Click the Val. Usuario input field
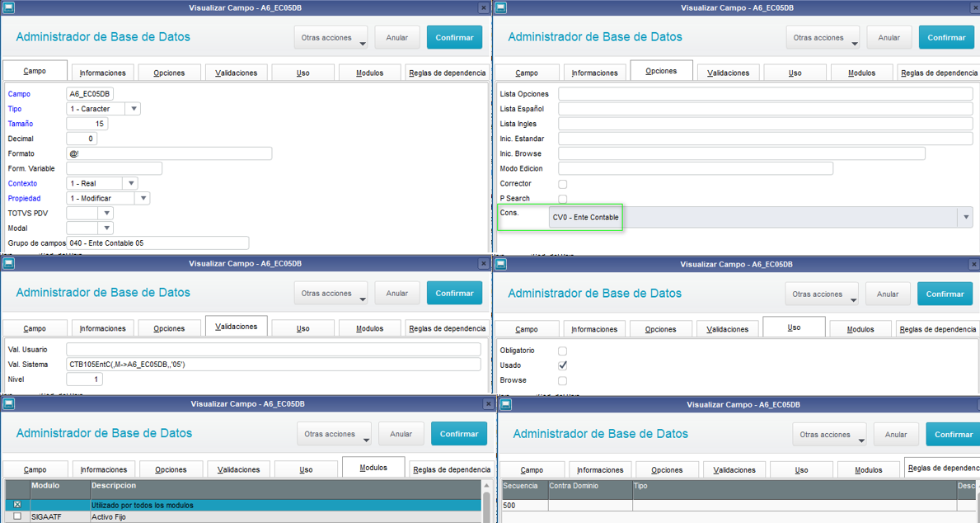980x523 pixels. click(274, 349)
